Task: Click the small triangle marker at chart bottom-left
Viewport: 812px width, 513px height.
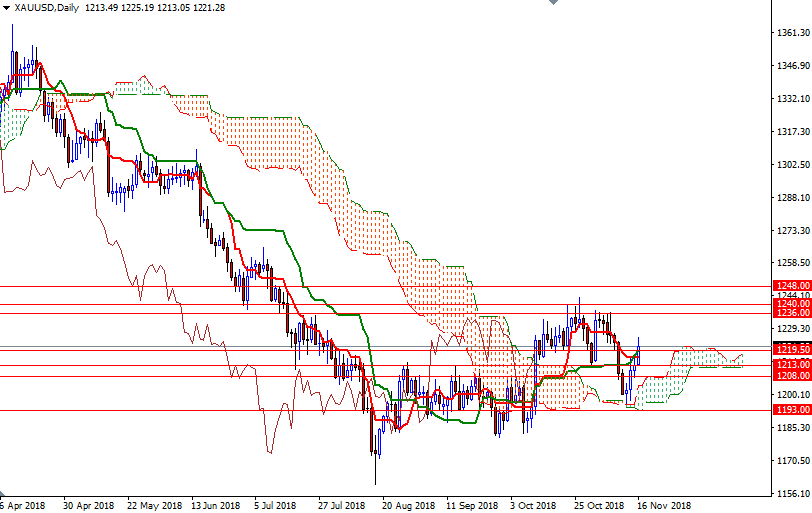Action: pos(3,494)
